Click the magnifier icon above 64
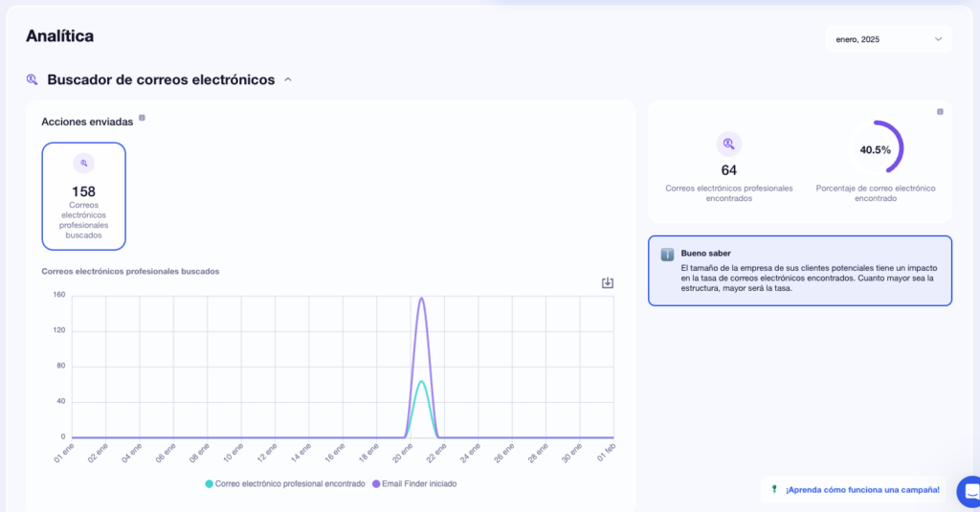 (x=728, y=145)
